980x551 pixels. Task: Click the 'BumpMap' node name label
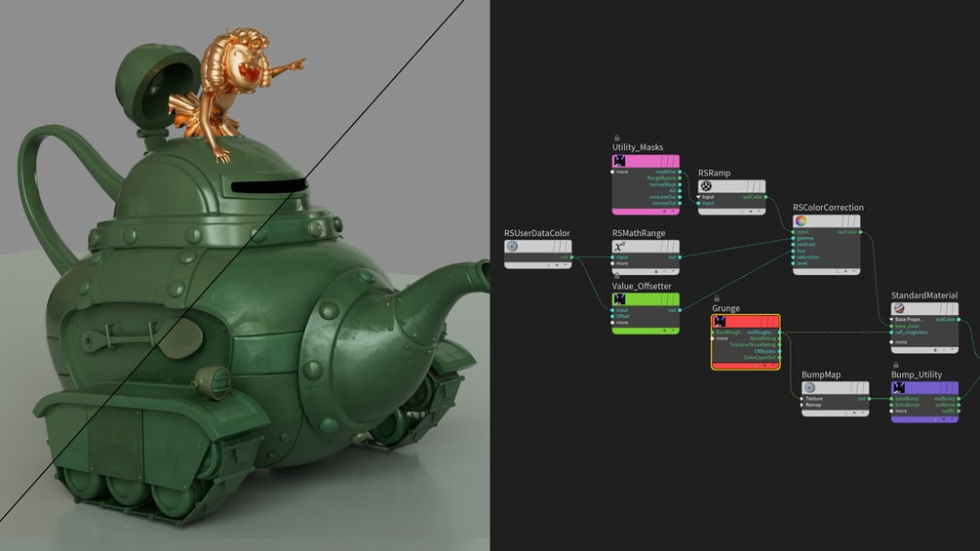click(821, 374)
